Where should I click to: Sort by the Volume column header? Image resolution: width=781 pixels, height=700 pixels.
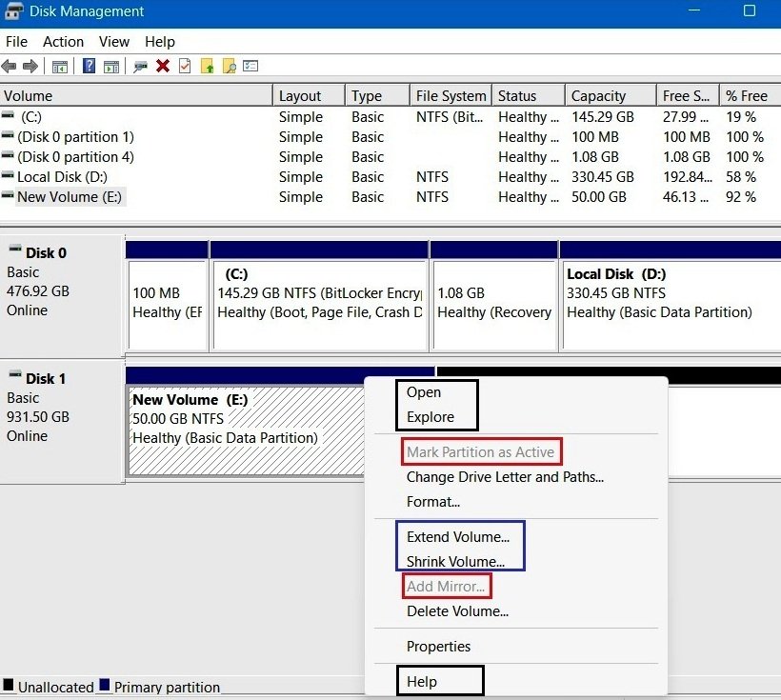[136, 95]
